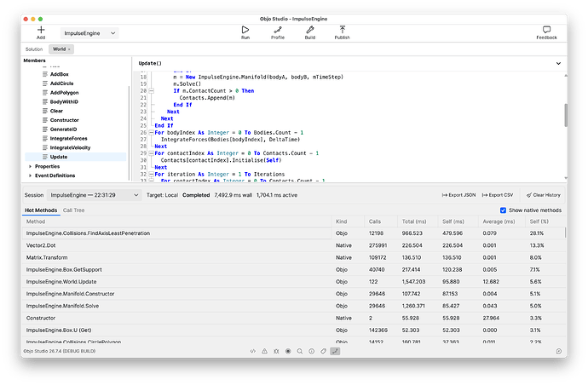The width and height of the screenshot is (588, 385).
Task: Click the info circle icon in status bar
Action: [311, 351]
